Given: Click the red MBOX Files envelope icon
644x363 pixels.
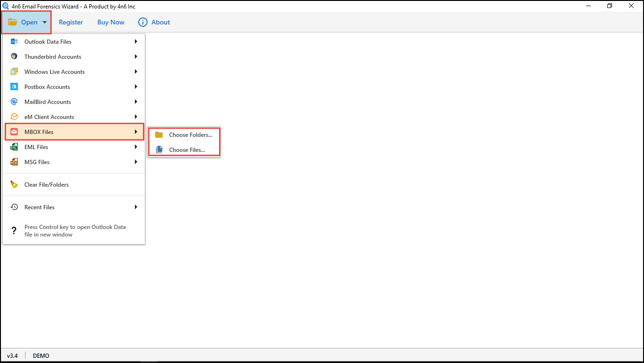Looking at the screenshot, I should [14, 132].
